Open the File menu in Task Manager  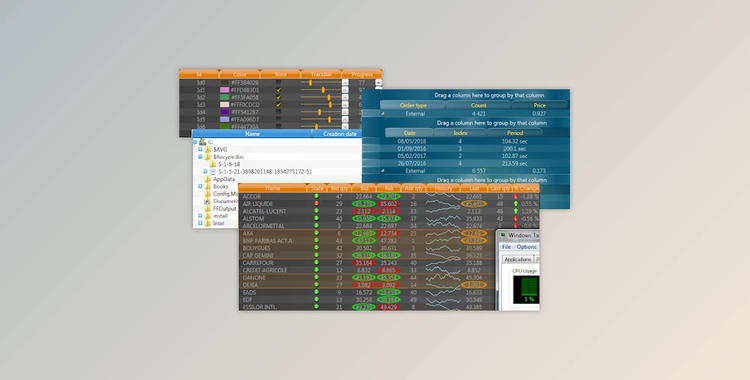(x=506, y=247)
